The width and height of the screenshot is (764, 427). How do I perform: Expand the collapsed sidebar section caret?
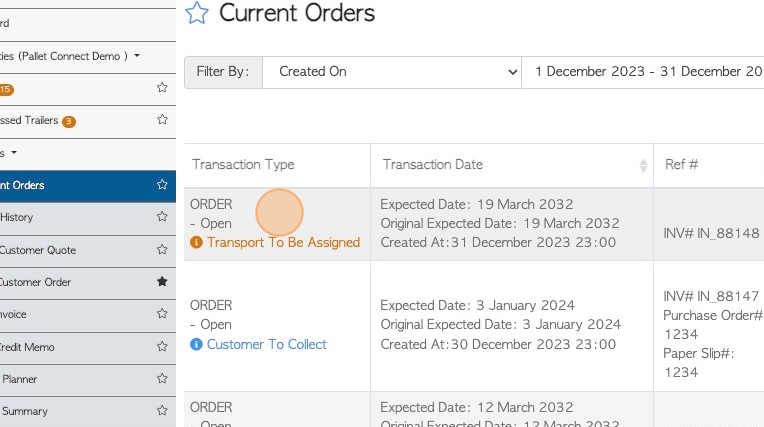tap(14, 153)
